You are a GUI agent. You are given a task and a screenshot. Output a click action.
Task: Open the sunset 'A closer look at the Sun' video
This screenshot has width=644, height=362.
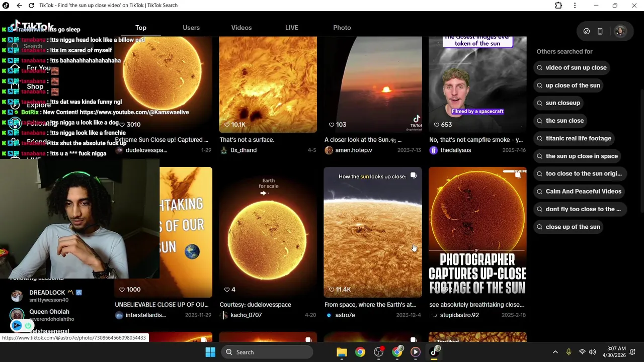[373, 84]
